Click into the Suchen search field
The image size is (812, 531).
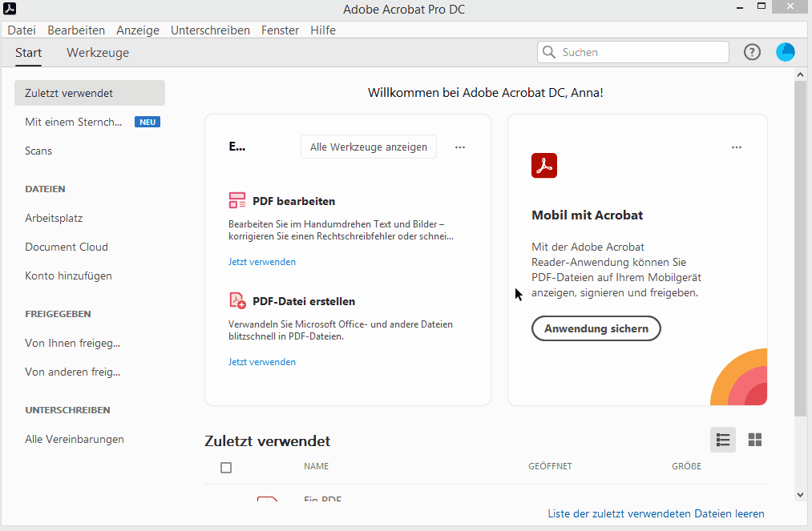632,52
